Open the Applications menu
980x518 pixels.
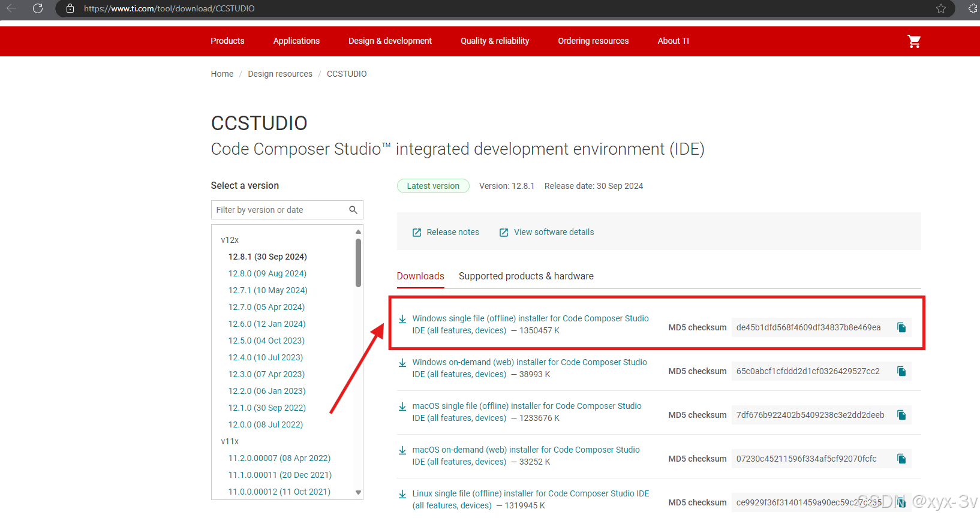(296, 41)
